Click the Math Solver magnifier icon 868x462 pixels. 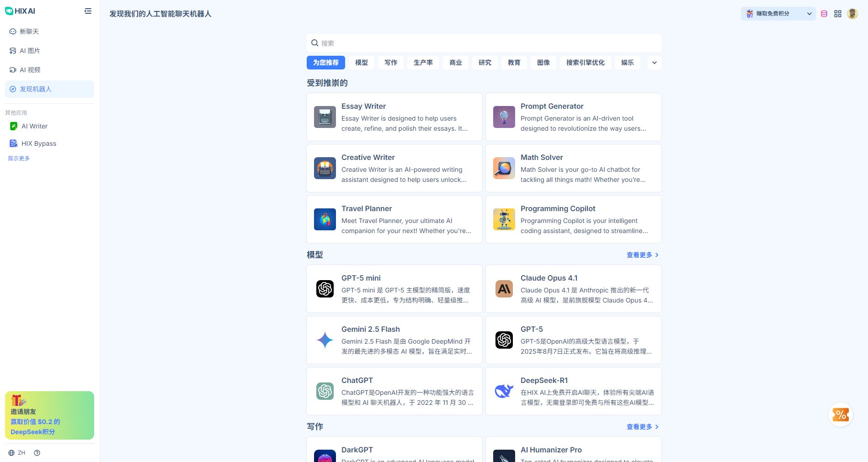[504, 168]
